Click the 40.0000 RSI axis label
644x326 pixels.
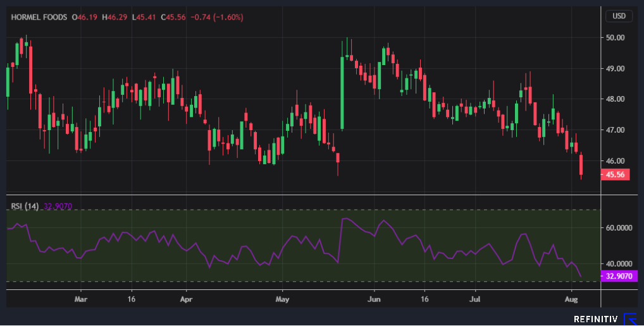pyautogui.click(x=619, y=264)
